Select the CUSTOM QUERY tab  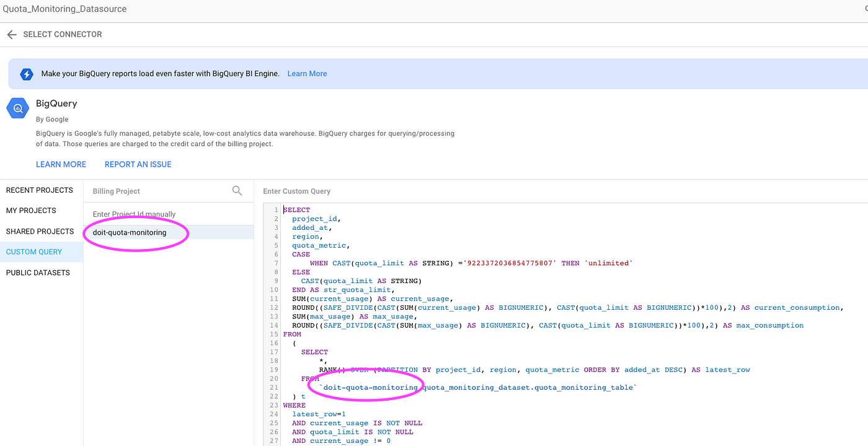[x=42, y=252]
